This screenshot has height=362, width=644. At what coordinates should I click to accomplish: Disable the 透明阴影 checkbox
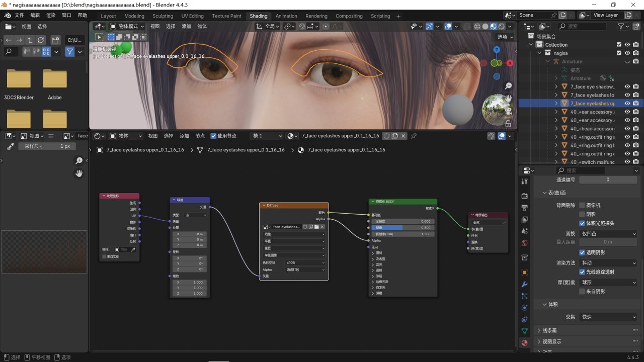pos(582,252)
